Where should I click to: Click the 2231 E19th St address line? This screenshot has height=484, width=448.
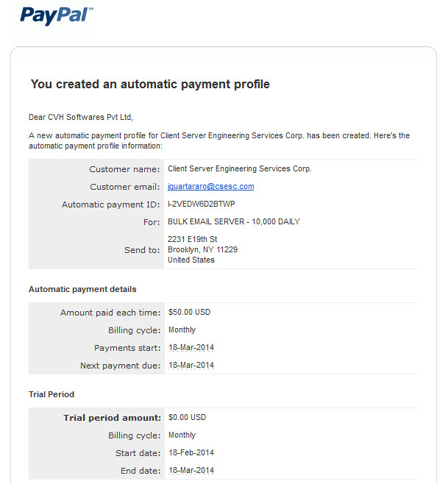pos(192,239)
